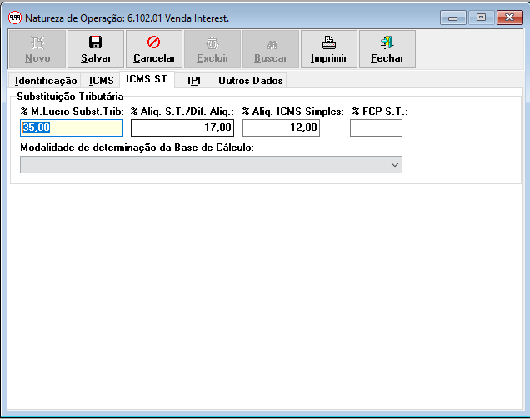Image resolution: width=530 pixels, height=420 pixels.
Task: Focus the % Aliq. S.T./Dif. Aliq. field
Action: [x=182, y=127]
